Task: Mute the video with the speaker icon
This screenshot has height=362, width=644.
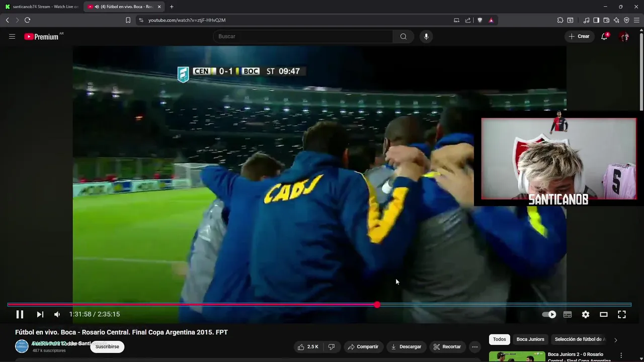Action: click(57, 314)
